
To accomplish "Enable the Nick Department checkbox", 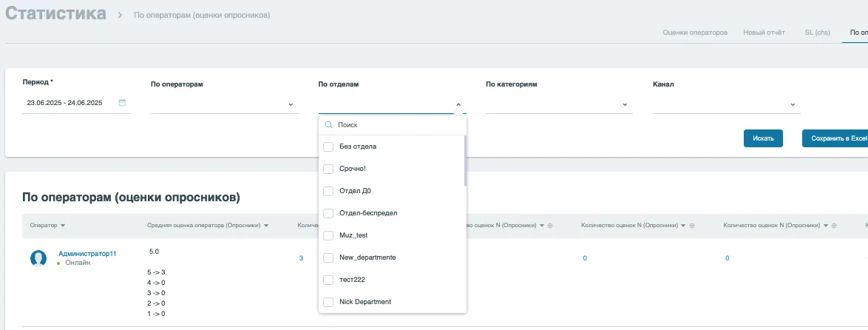I will [328, 302].
